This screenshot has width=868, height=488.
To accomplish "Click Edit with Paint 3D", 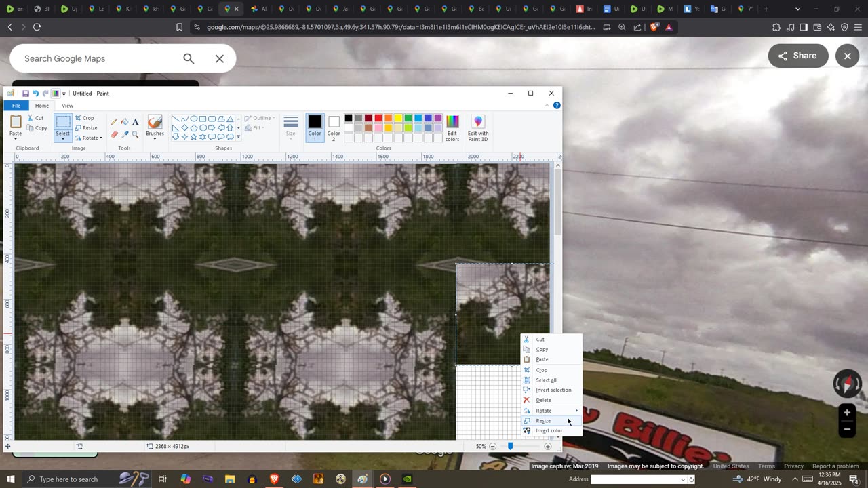I will click(478, 127).
